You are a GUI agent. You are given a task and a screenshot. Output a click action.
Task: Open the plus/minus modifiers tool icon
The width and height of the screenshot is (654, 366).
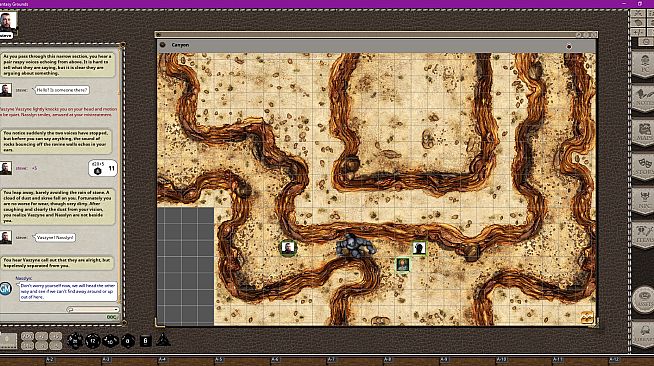(638, 32)
